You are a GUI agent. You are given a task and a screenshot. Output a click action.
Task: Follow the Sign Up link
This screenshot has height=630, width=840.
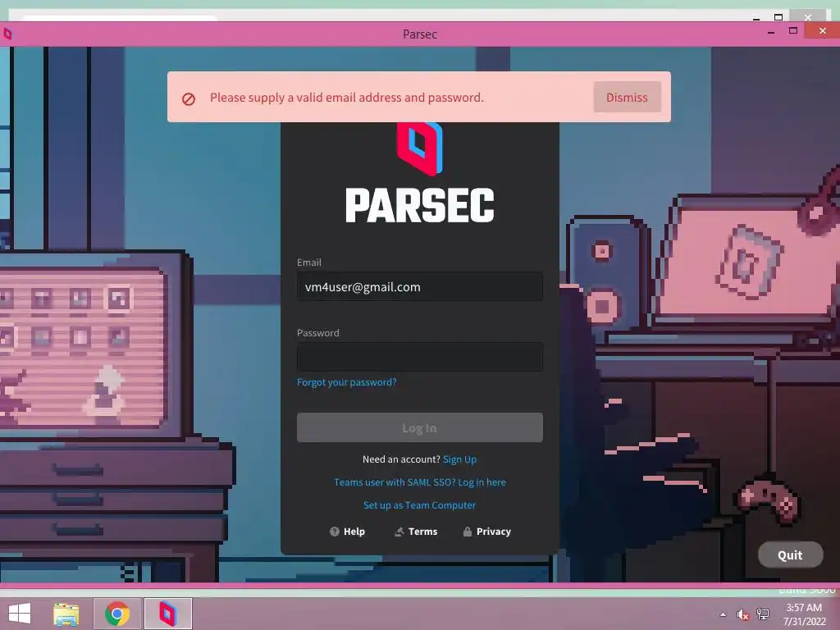click(x=459, y=459)
